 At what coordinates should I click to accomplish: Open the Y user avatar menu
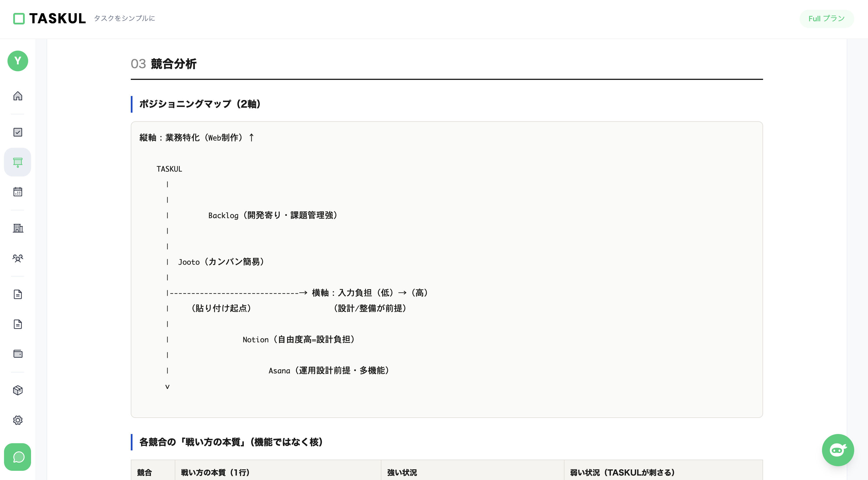18,61
